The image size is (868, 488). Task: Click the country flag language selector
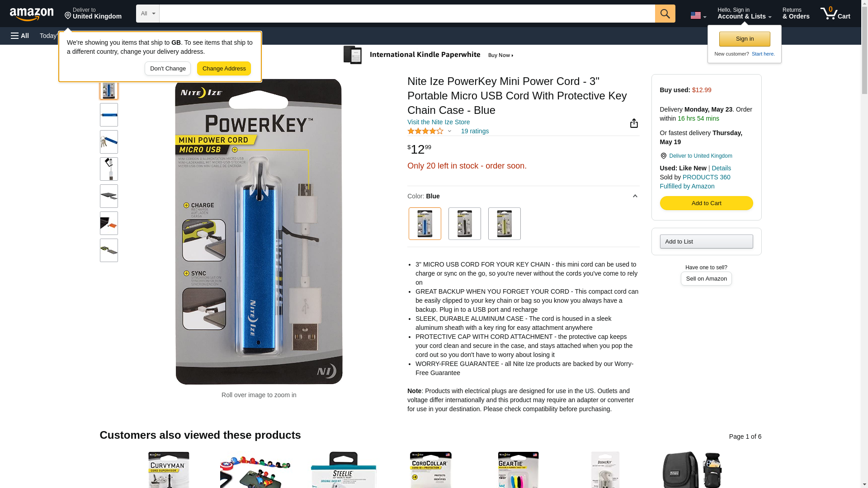(698, 15)
